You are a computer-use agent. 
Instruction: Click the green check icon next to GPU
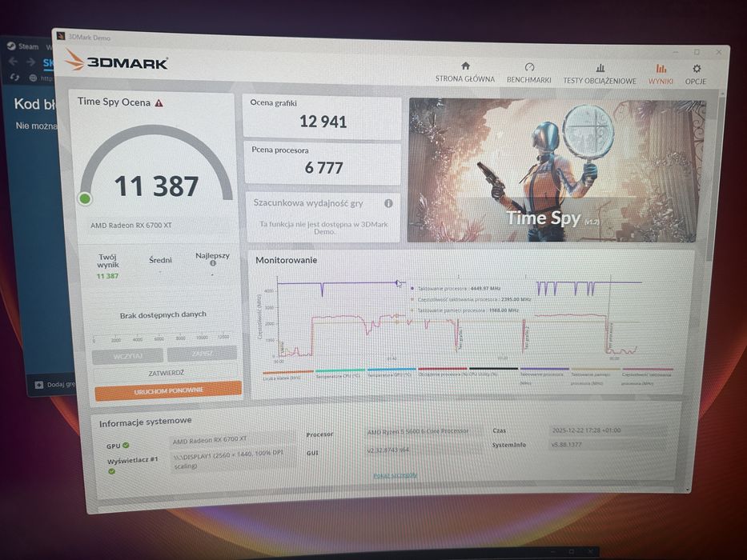pos(126,446)
